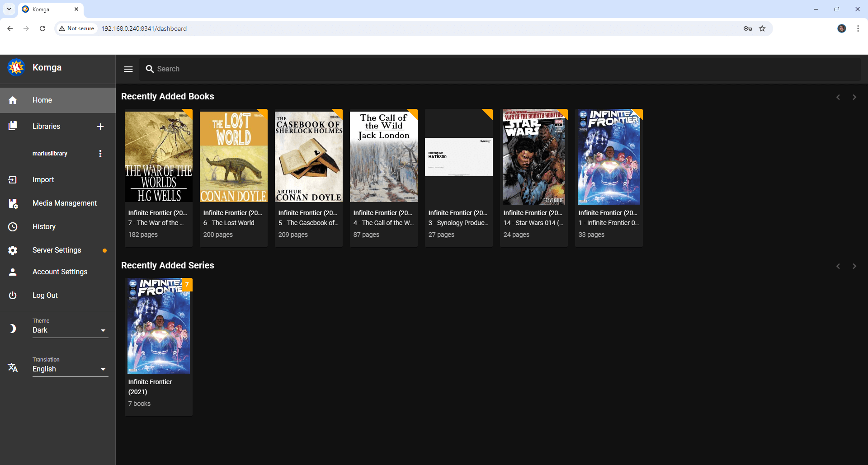
Task: Open the Theme Dark dropdown
Action: [71, 330]
